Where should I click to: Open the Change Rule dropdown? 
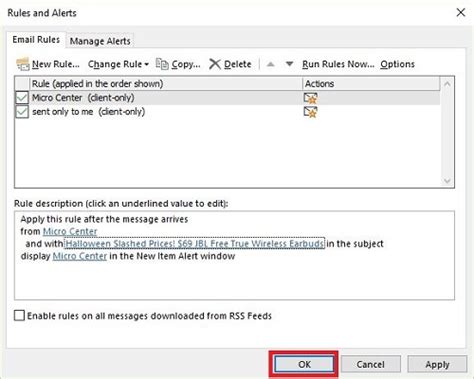[x=118, y=64]
